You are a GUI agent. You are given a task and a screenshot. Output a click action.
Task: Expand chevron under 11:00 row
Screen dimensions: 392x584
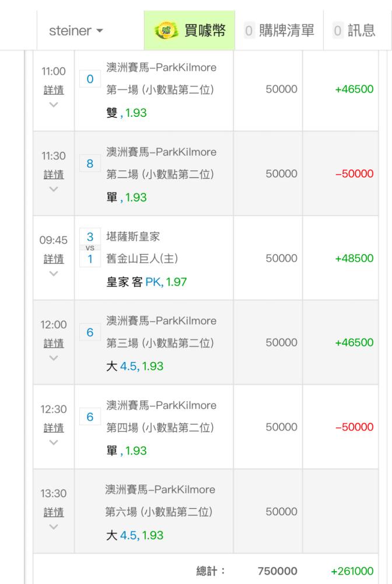(x=54, y=105)
